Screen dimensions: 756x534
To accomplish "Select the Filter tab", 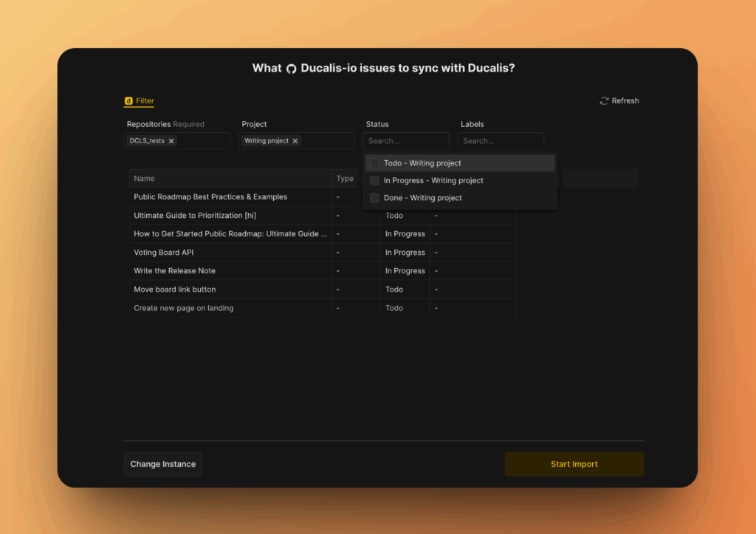I will click(x=145, y=101).
